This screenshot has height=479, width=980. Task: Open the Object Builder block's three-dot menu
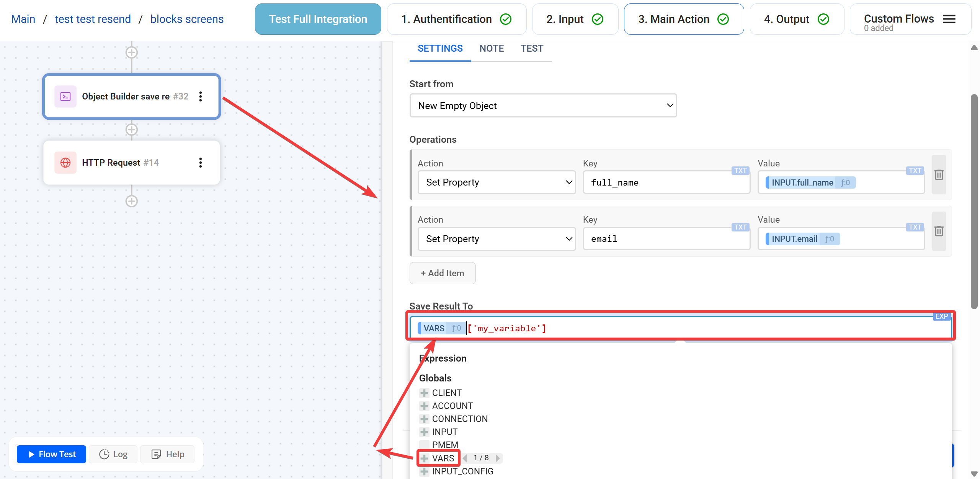[200, 96]
